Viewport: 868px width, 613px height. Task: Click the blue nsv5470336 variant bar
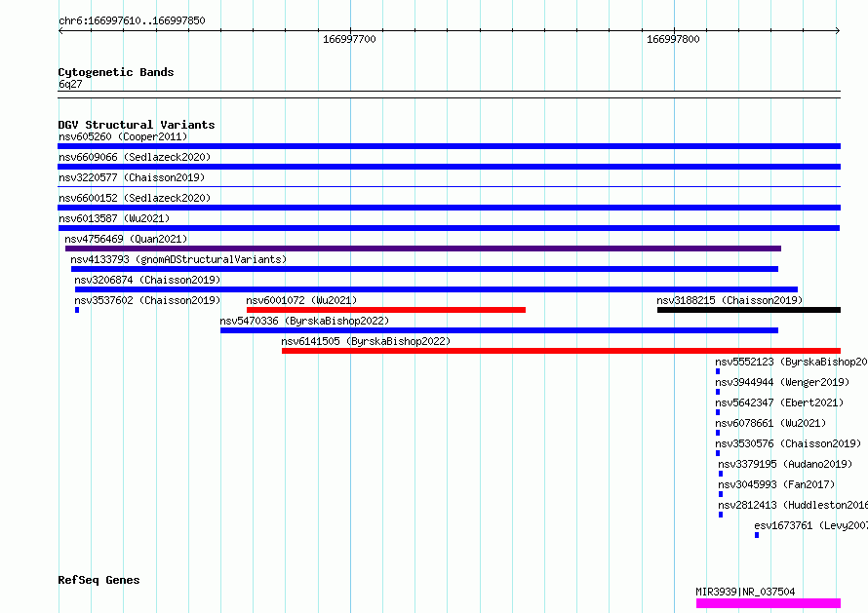(x=499, y=330)
